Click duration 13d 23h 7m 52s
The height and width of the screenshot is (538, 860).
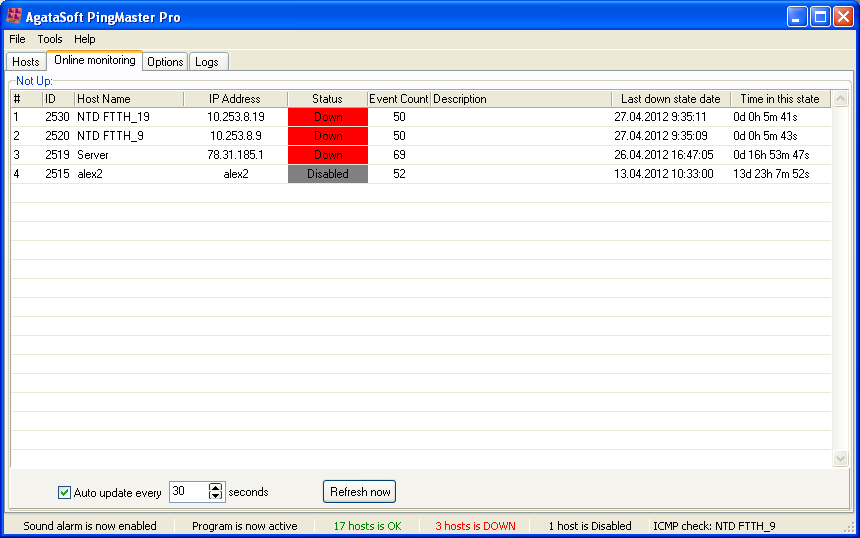771,174
